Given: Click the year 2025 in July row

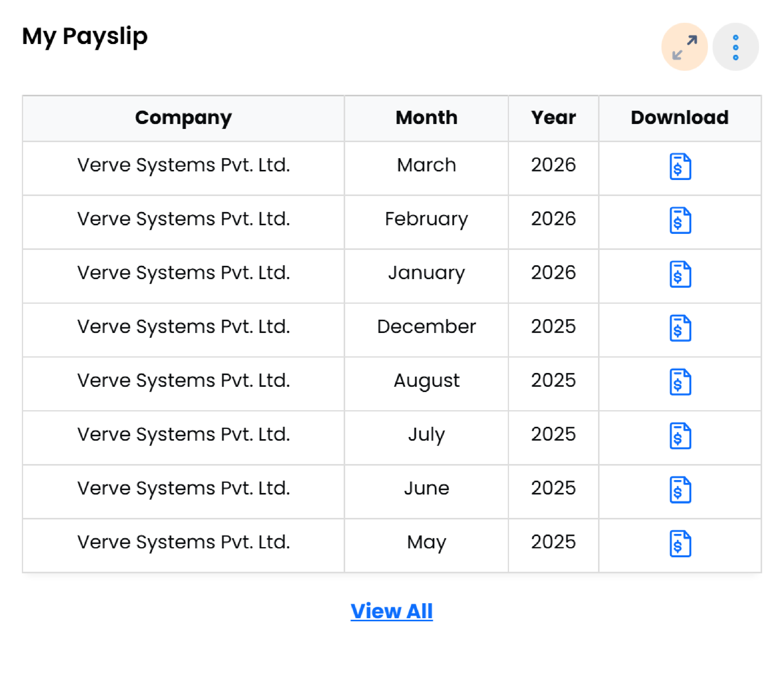Looking at the screenshot, I should tap(553, 435).
